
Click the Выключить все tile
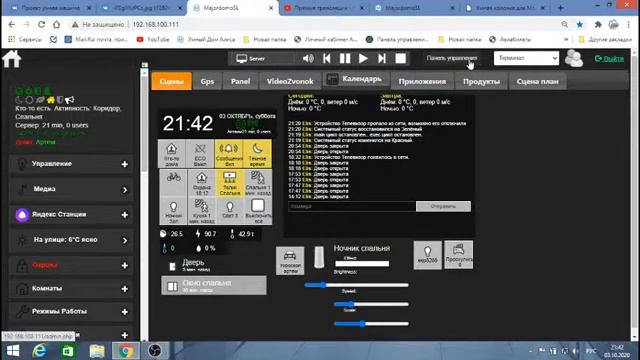tap(258, 211)
